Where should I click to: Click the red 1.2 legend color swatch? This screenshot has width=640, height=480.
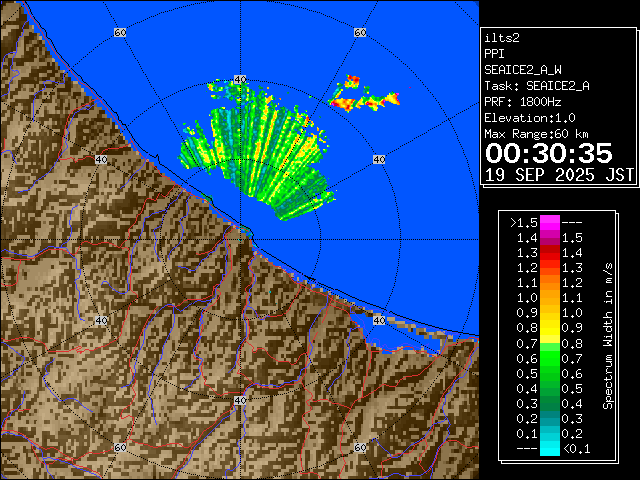pyautogui.click(x=549, y=267)
